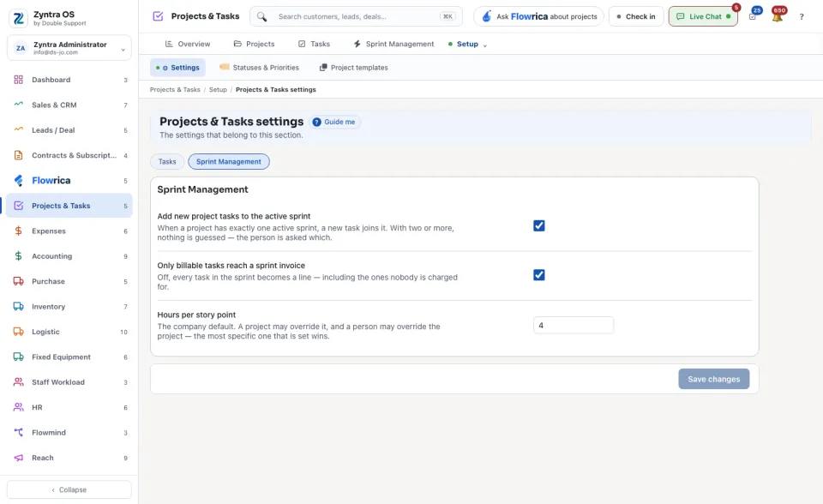Screen dimensions: 823x504
Task: Open the Fixed Equipment module
Action: pos(69,357)
